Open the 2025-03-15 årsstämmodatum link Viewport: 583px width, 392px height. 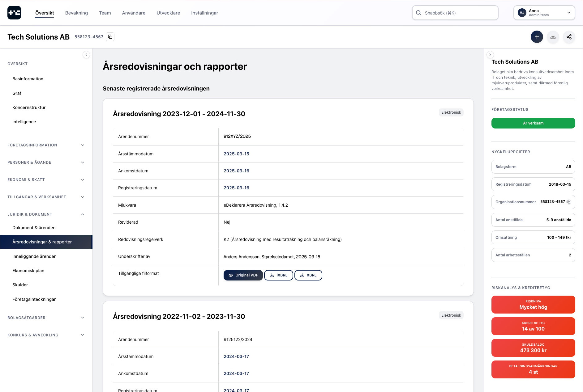(236, 154)
